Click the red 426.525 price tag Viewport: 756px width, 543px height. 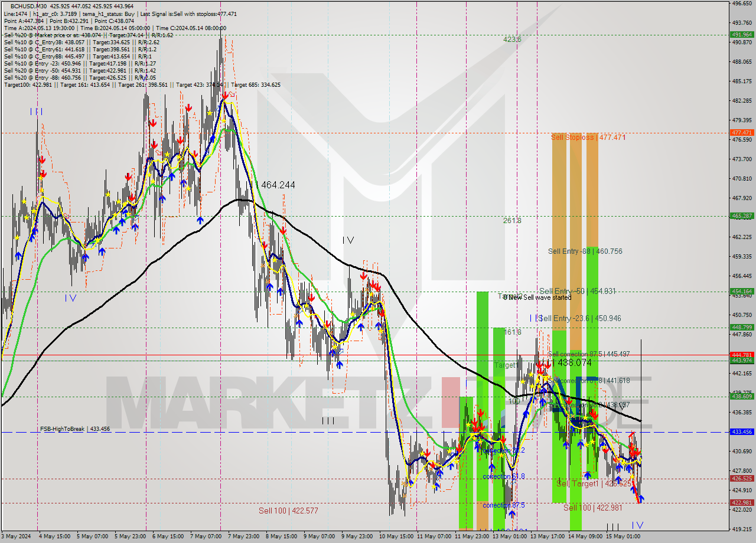click(x=742, y=479)
